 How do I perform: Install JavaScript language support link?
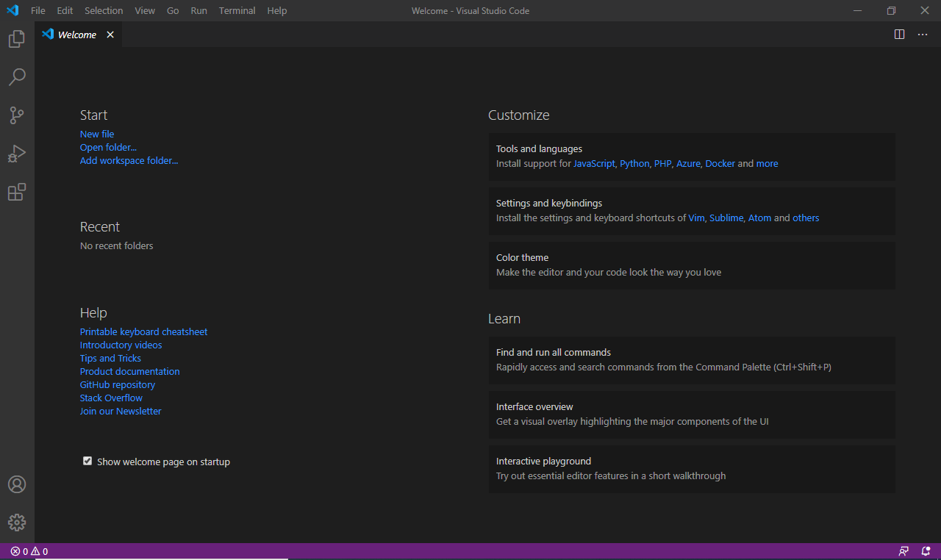pyautogui.click(x=594, y=163)
